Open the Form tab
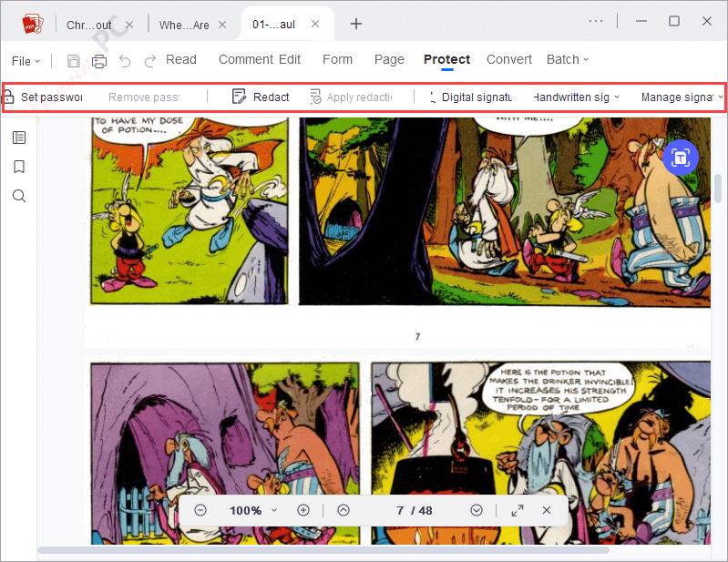 pos(337,59)
